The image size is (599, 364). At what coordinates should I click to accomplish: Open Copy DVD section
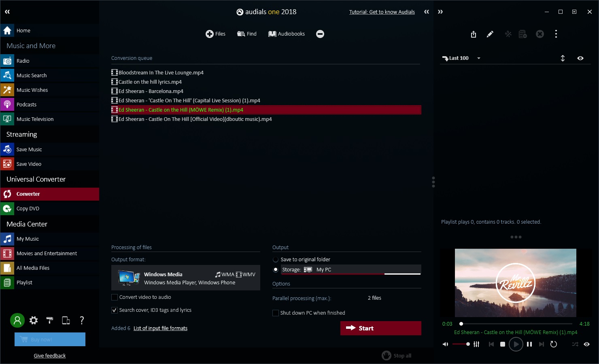(x=49, y=209)
